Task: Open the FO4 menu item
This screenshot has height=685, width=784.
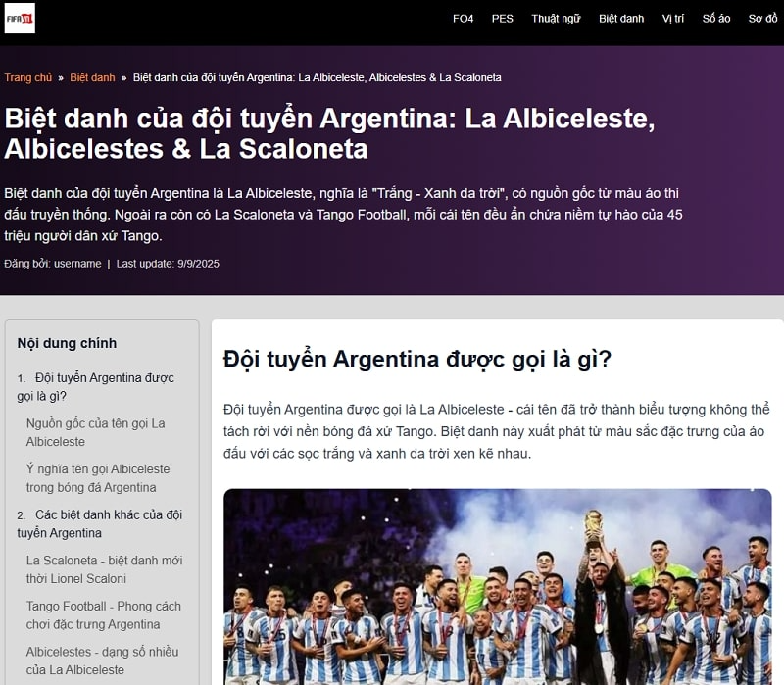Action: tap(463, 19)
